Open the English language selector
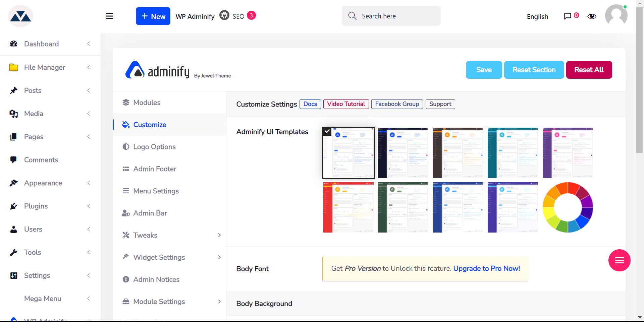The height and width of the screenshot is (322, 644). 537,16
